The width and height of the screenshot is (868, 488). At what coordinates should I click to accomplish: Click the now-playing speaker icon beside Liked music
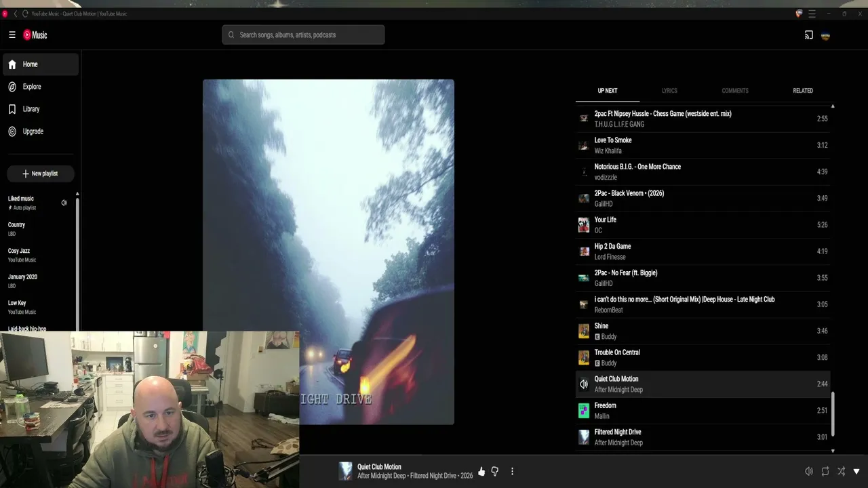(x=64, y=203)
